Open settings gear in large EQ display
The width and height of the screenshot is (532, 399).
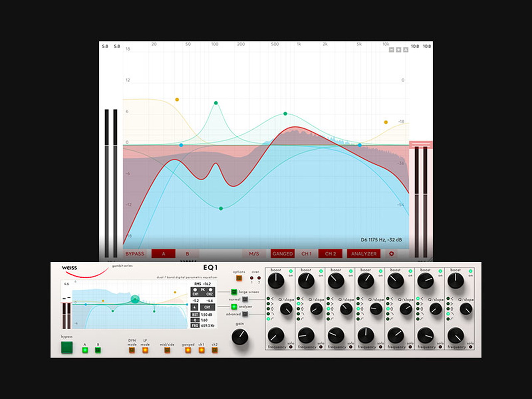click(x=391, y=254)
